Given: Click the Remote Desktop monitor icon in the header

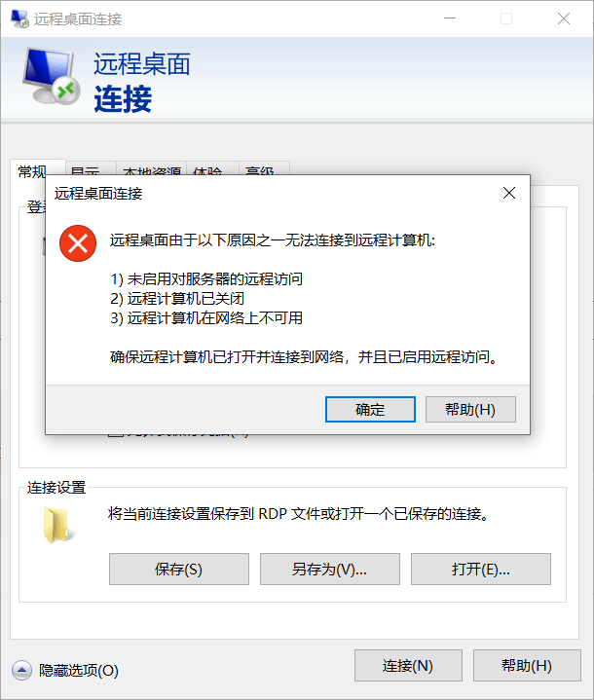Looking at the screenshot, I should click(x=51, y=75).
